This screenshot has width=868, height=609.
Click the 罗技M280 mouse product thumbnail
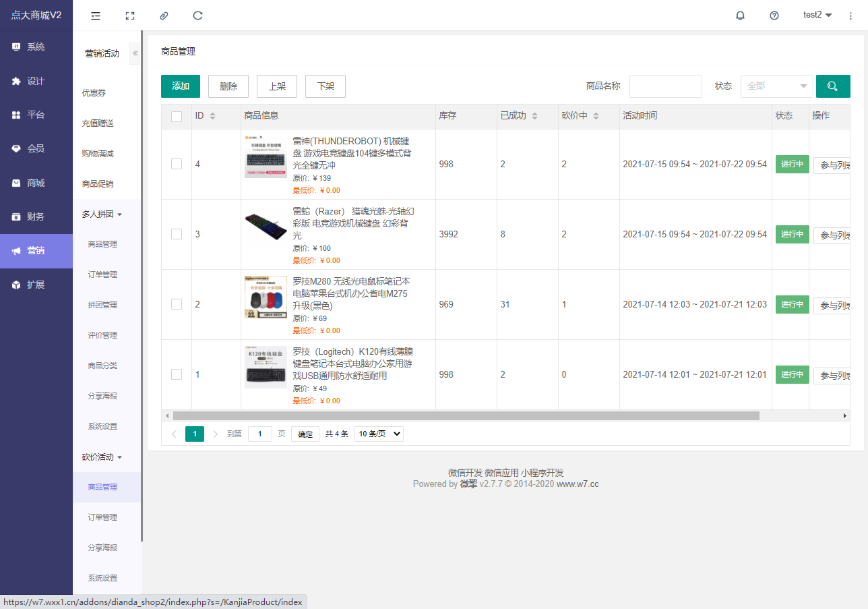click(266, 297)
